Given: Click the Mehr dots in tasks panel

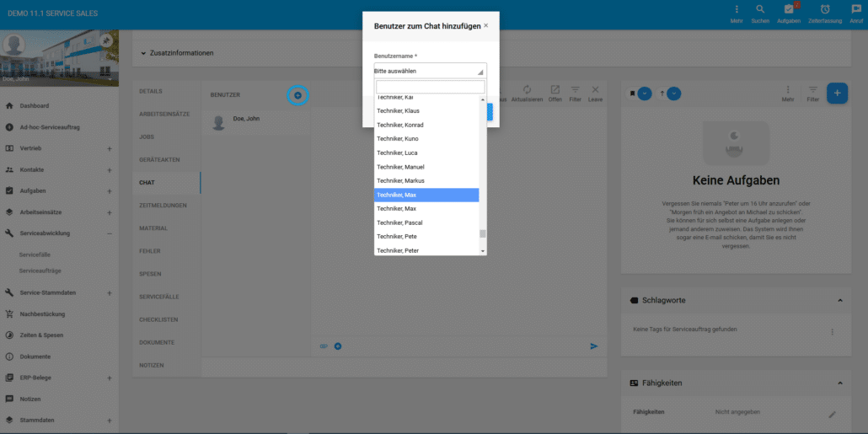Looking at the screenshot, I should click(788, 89).
